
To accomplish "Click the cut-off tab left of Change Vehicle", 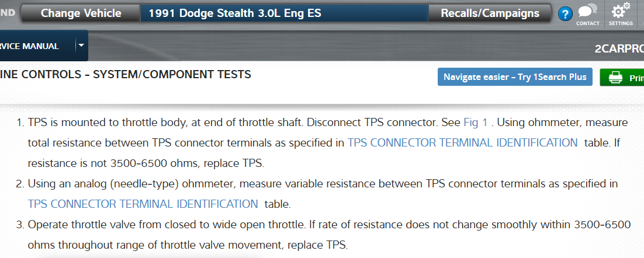I will 8,13.
